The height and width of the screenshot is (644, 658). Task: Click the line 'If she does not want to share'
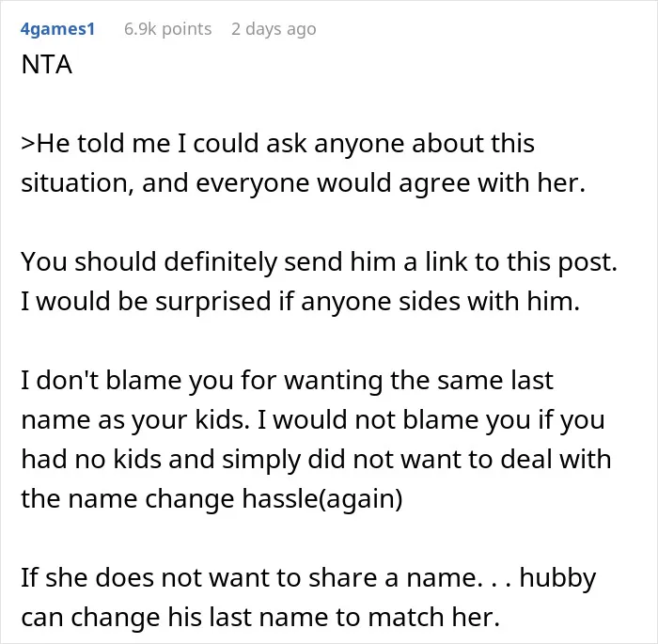pos(308,577)
